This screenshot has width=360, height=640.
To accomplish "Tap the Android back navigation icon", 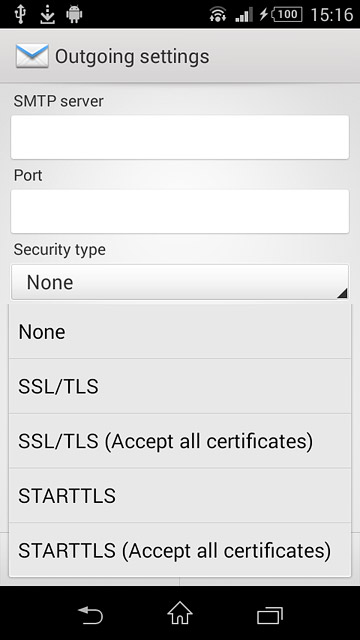I will [90, 615].
